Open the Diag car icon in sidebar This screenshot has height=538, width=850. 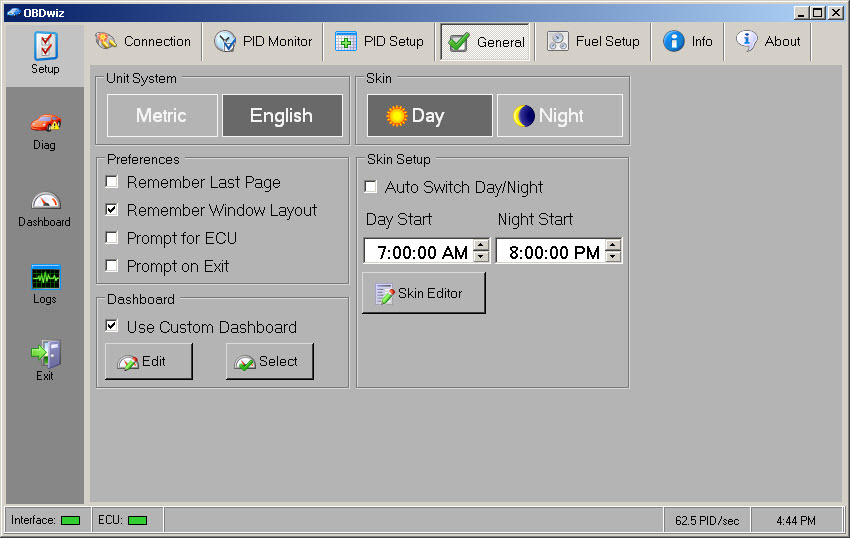(45, 124)
